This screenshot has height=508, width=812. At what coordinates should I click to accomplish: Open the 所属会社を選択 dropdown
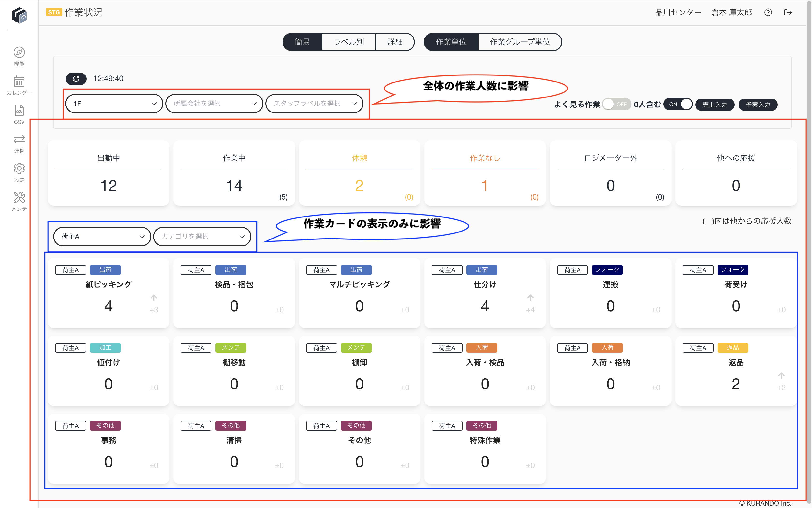214,104
